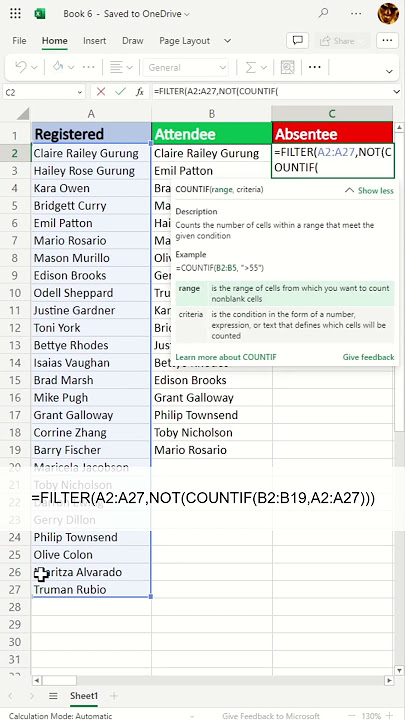Select the column A header
This screenshot has height=720, width=405.
[91, 114]
